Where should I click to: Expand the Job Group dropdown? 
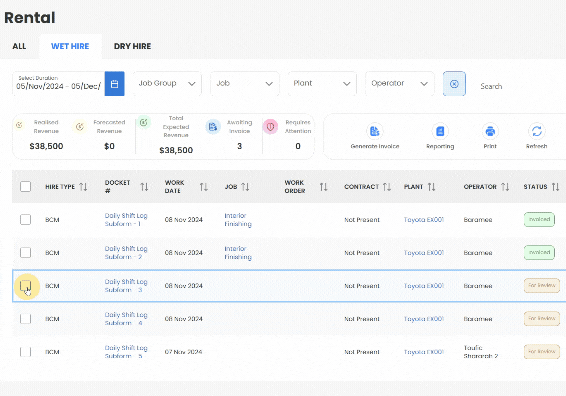click(x=167, y=84)
